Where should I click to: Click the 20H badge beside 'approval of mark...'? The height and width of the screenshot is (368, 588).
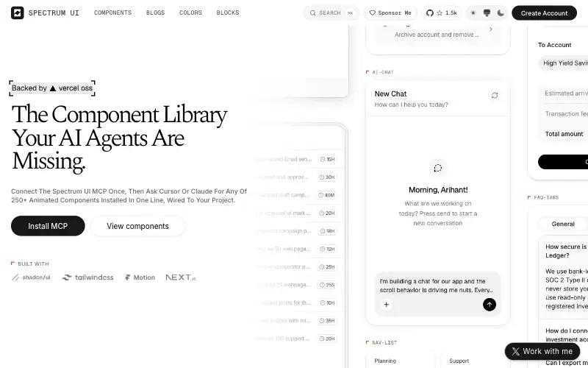(x=327, y=213)
